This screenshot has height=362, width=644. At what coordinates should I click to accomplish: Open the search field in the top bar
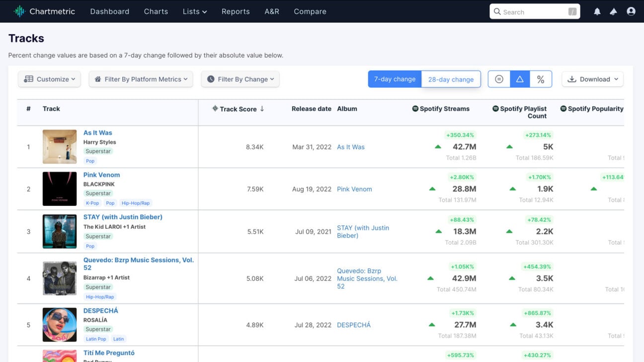pyautogui.click(x=534, y=11)
